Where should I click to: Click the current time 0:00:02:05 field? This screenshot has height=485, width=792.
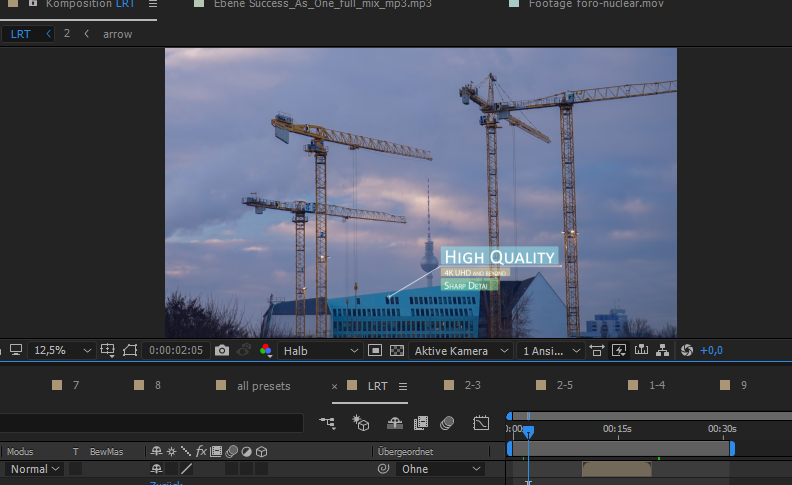click(176, 350)
